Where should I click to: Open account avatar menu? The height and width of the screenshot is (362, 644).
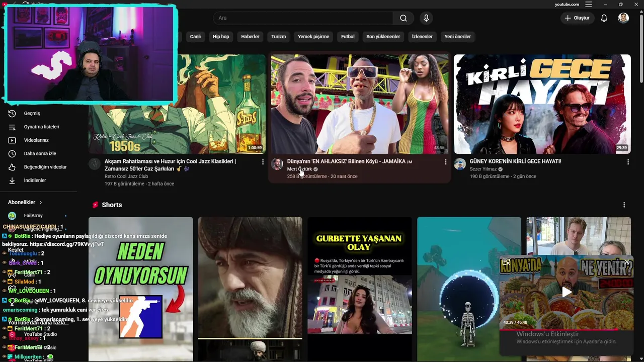tap(623, 18)
